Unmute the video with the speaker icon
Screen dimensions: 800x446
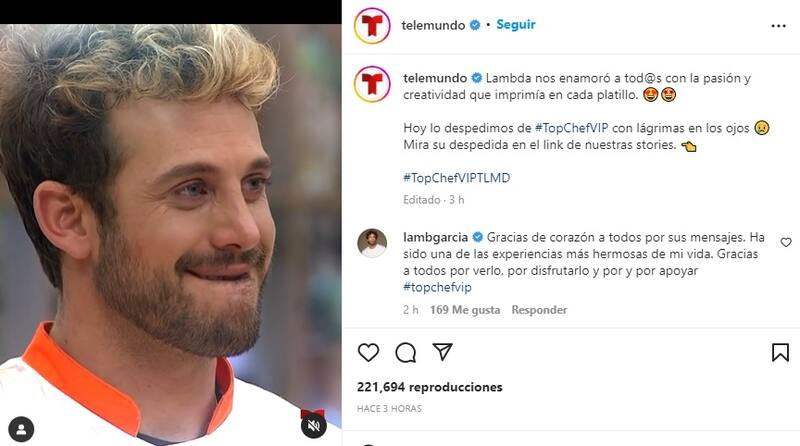313,425
